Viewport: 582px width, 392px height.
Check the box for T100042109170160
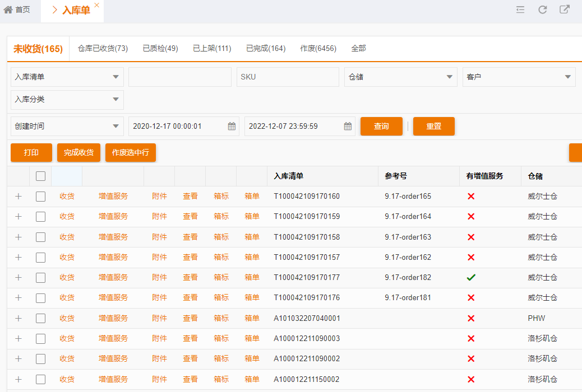coord(40,196)
